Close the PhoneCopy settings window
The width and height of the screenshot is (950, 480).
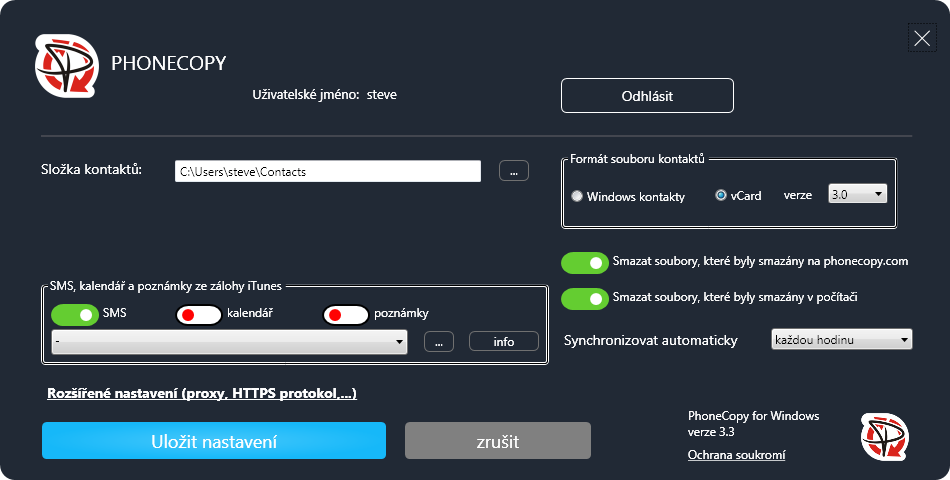(x=921, y=39)
